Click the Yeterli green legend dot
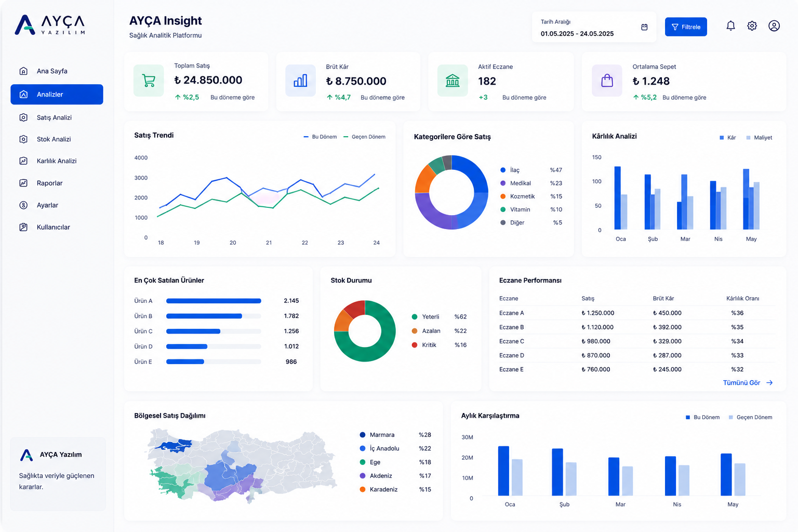 click(x=415, y=317)
